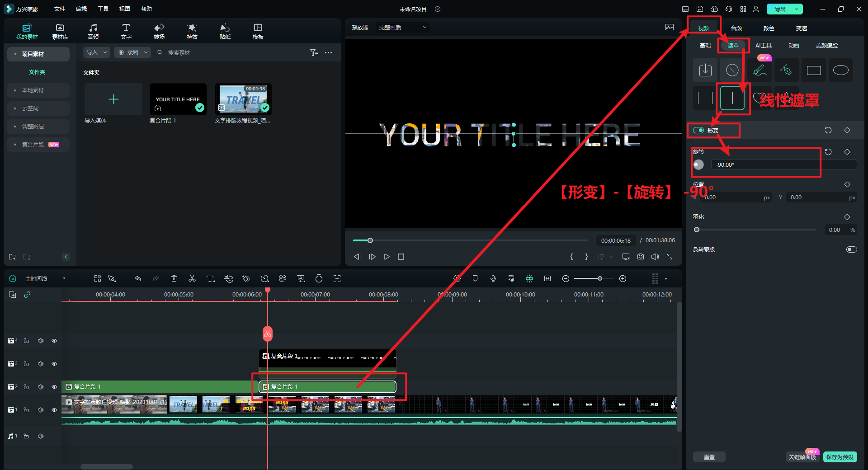The height and width of the screenshot is (470, 868).
Task: Click the 重置 reset button
Action: [709, 457]
